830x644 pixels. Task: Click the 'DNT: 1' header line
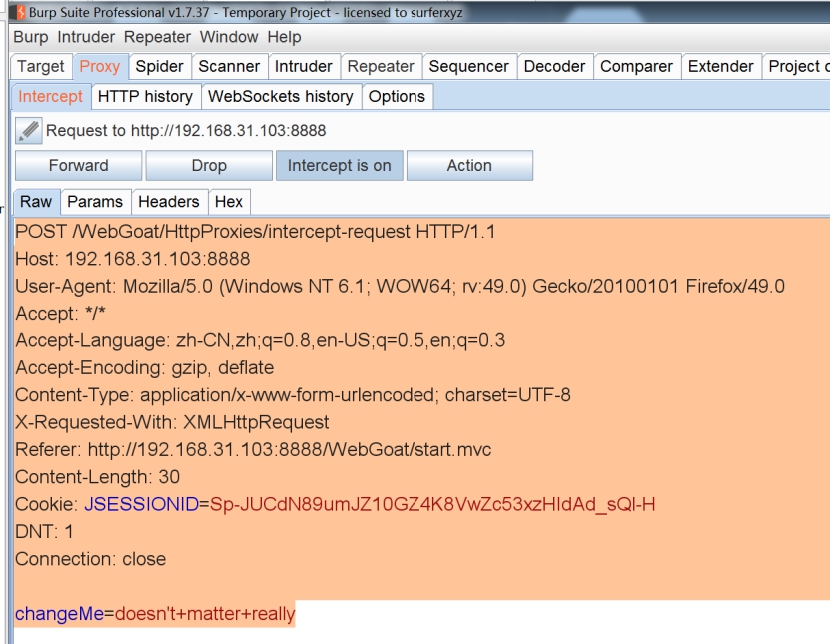[x=45, y=532]
